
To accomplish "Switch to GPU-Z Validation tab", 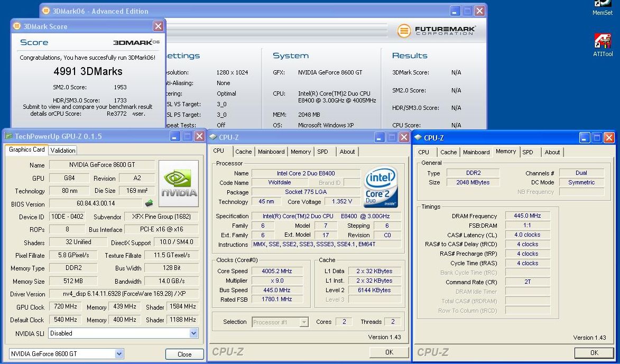I will (63, 150).
